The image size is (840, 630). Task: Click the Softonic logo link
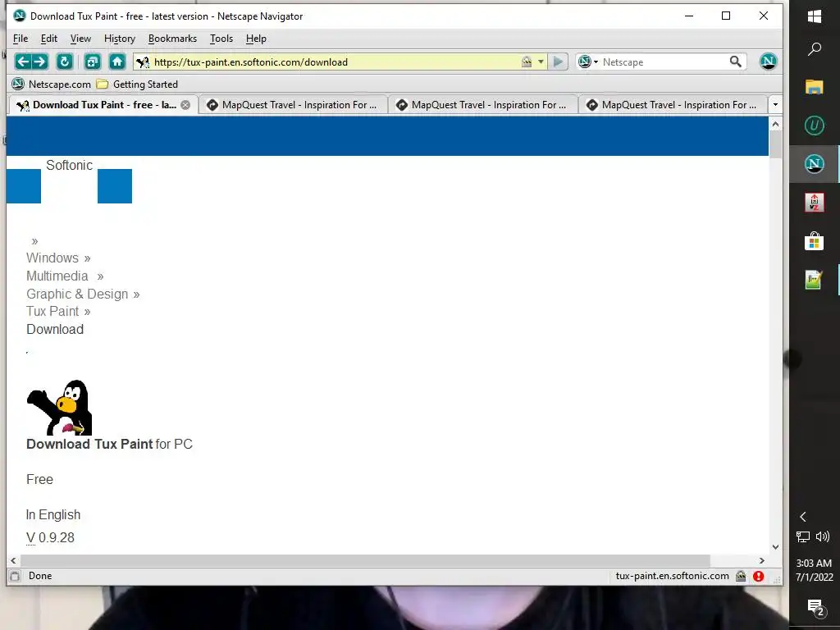click(69, 165)
